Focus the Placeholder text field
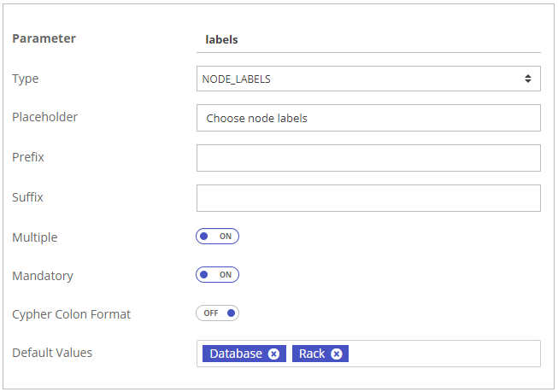This screenshot has width=558, height=392. (367, 119)
